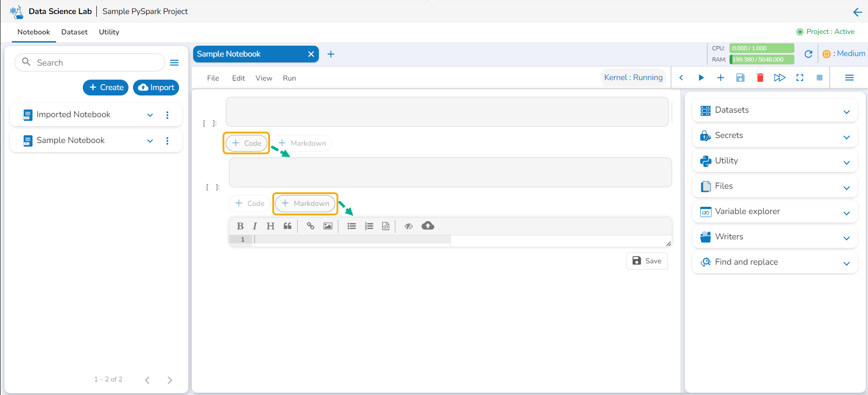Open the View menu
This screenshot has width=868, height=395.
point(264,78)
